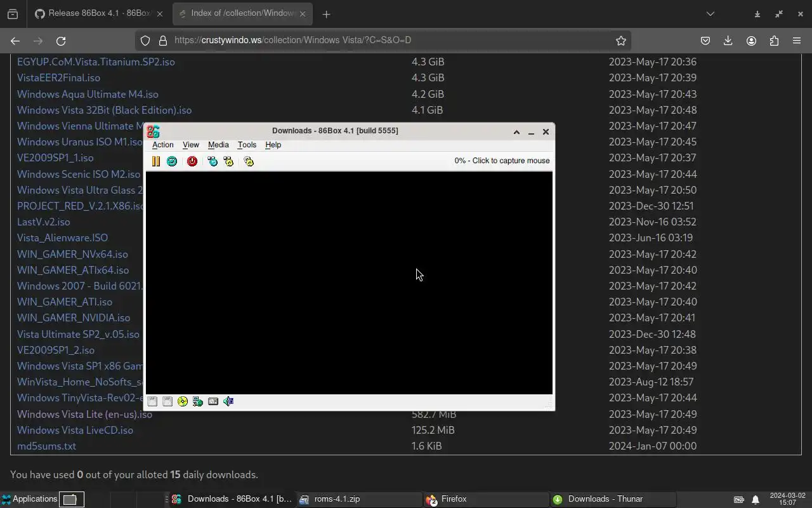Click the hard disk icon in status bar
The image size is (812, 508).
click(x=213, y=401)
